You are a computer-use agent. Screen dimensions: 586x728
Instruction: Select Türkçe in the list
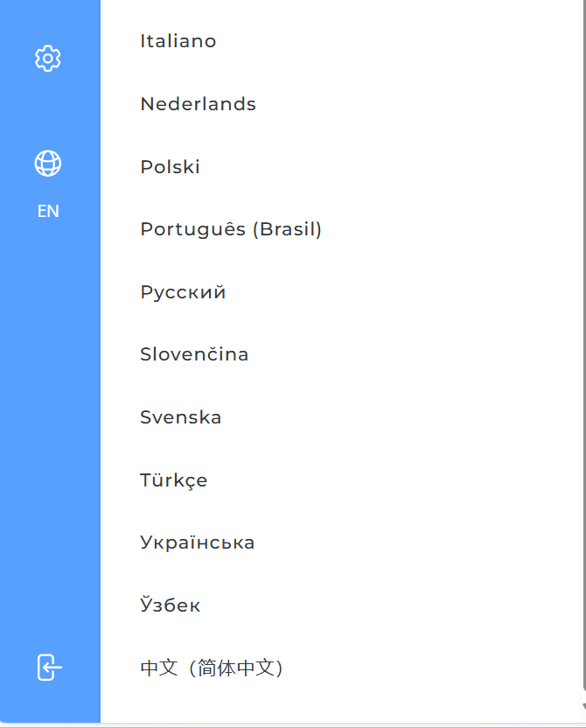pyautogui.click(x=174, y=480)
